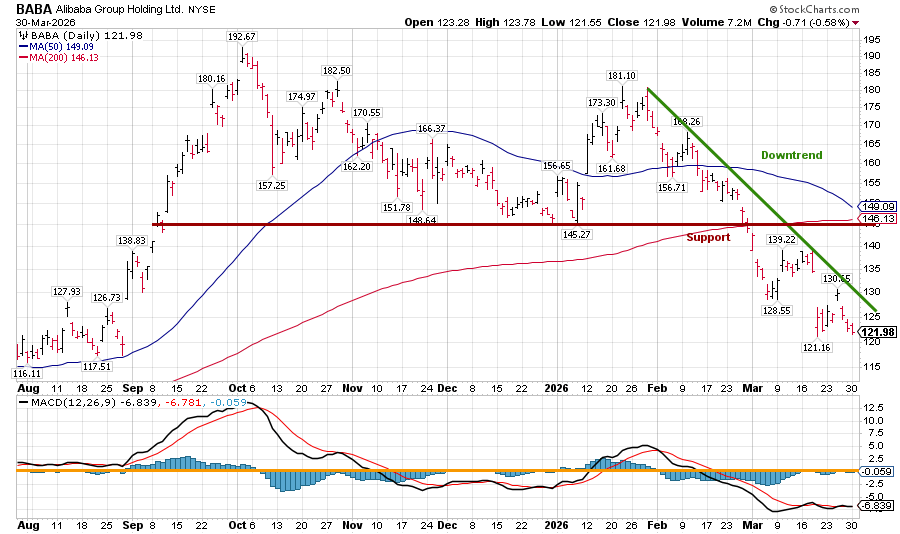The height and width of the screenshot is (534, 900).
Task: Click the 121.16 March low label
Action: pos(818,348)
